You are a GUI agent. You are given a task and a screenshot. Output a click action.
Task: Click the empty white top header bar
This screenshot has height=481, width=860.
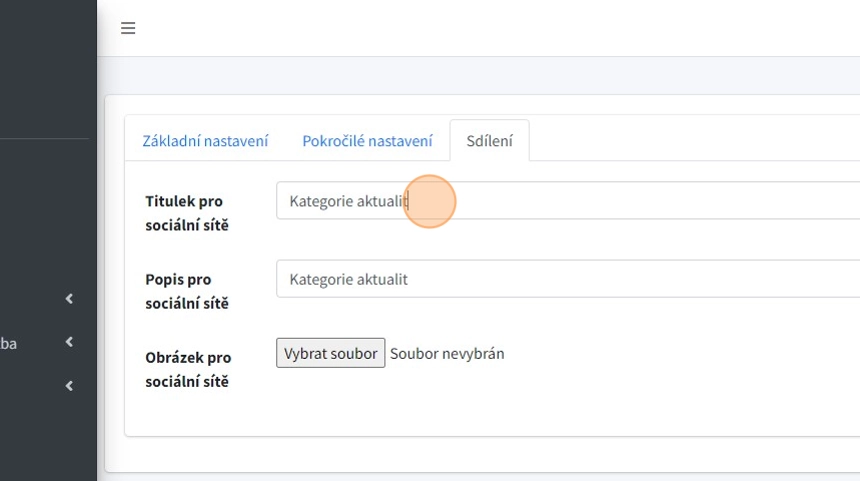tap(500, 28)
